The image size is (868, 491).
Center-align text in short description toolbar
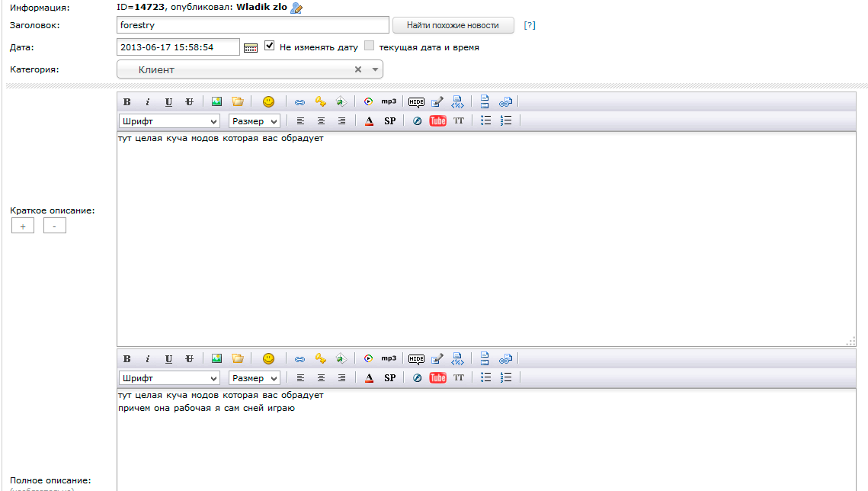tap(321, 120)
